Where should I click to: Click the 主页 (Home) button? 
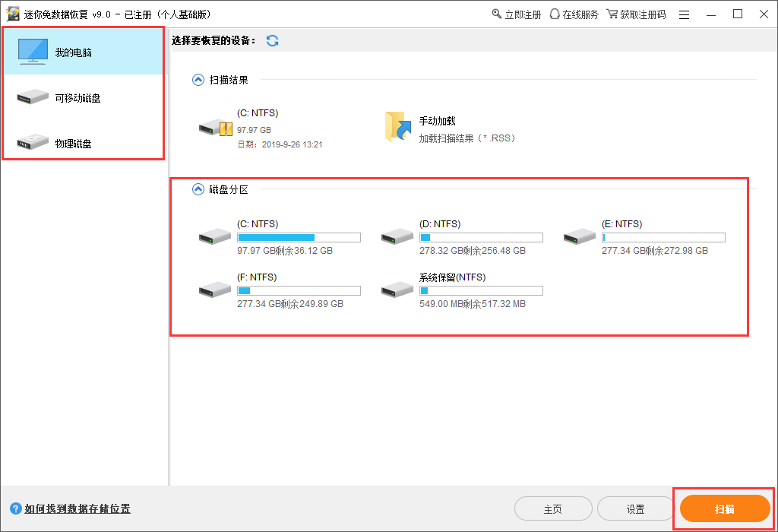pos(553,509)
